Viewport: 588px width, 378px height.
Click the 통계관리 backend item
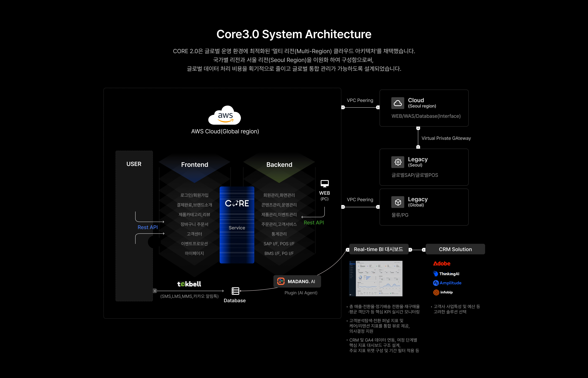coord(279,234)
